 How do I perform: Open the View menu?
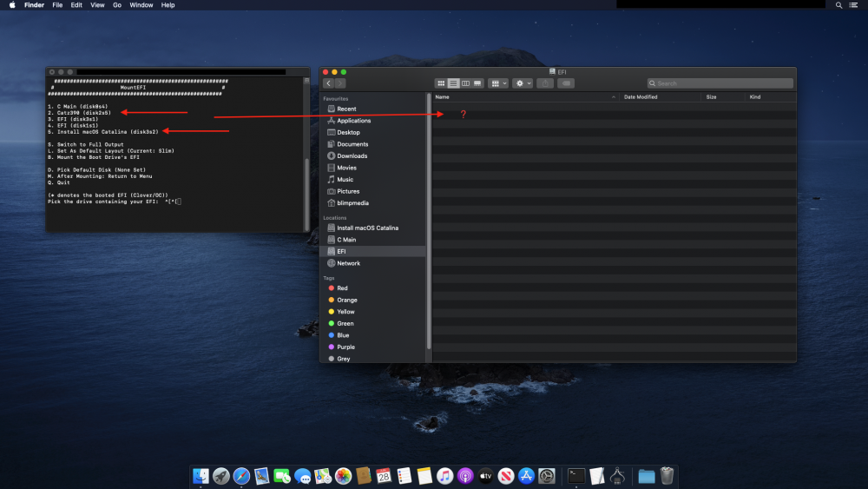97,5
